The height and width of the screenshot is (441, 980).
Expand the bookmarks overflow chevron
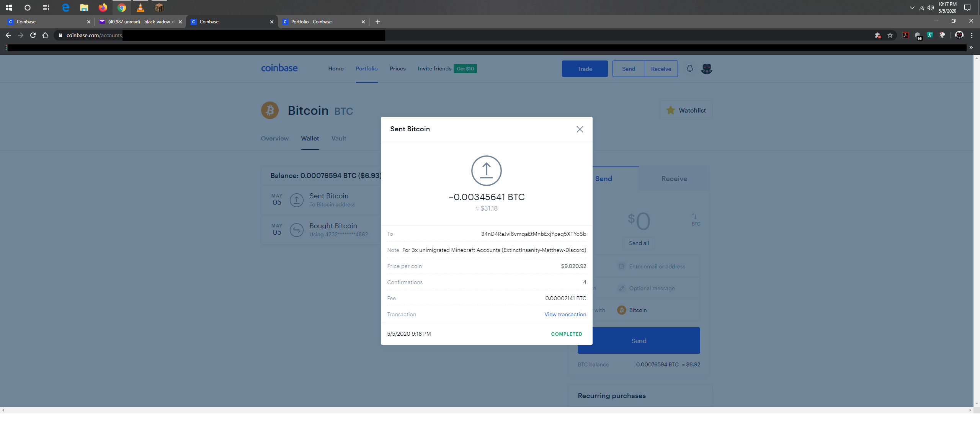click(x=971, y=47)
